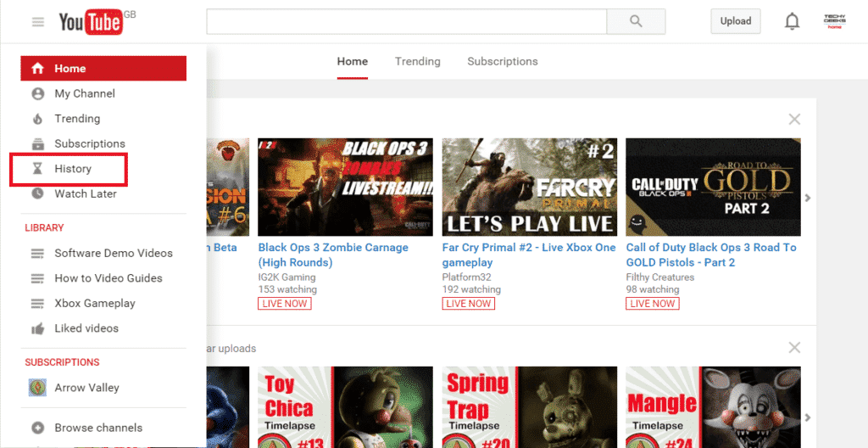Screen dimensions: 868x448
Task: Open IG2K Gaming channel link
Action: pyautogui.click(x=287, y=277)
